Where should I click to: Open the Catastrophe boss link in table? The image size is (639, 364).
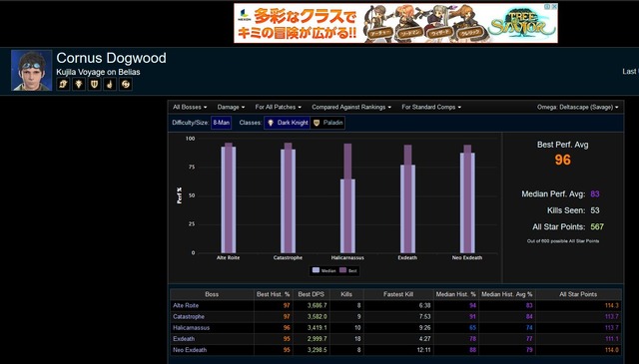(189, 316)
